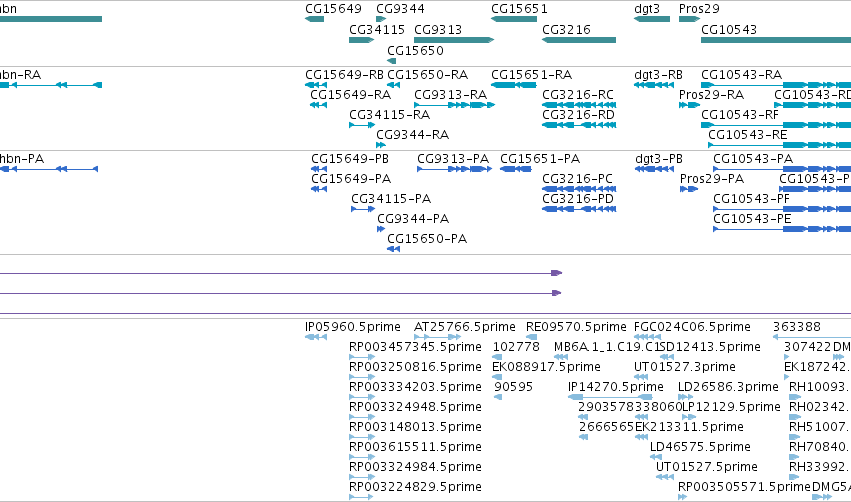Click EST RP003324948.5prime
Screen dimensions: 851x502
tap(415, 407)
